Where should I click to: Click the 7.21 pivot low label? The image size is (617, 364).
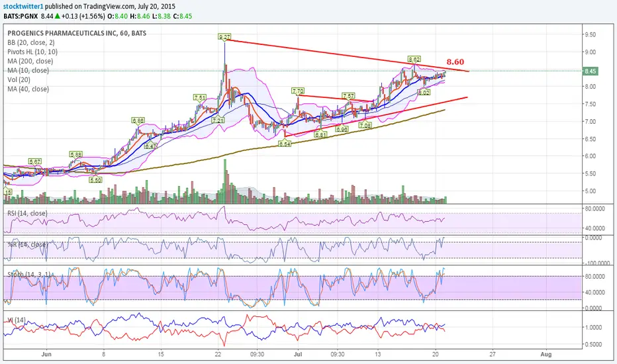(x=218, y=120)
